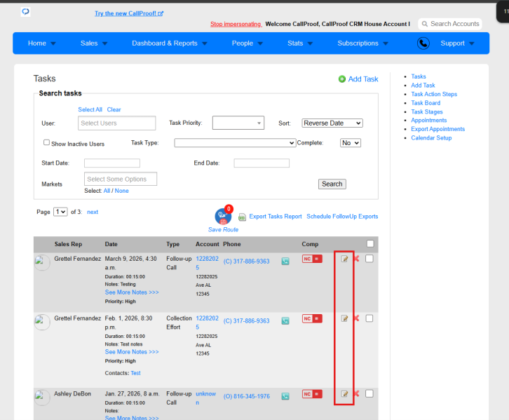Viewport: 509px width, 420px height.
Task: Click the Start Date field
Action: pyautogui.click(x=112, y=163)
